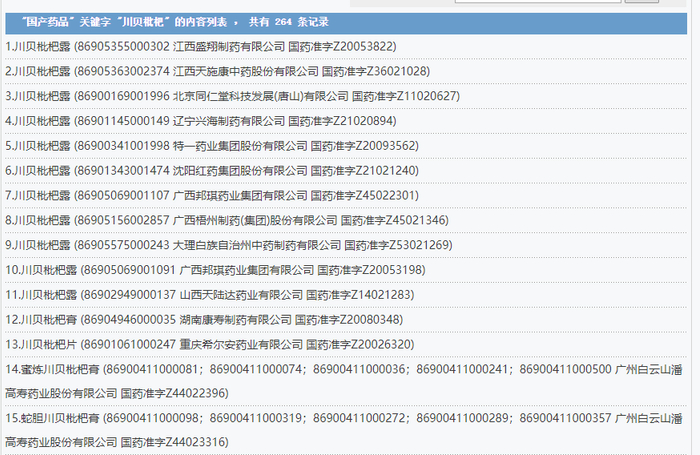This screenshot has height=455, width=700.
Task: Open record 2 from 江西天施康中药股份有限公司
Action: (x=217, y=71)
